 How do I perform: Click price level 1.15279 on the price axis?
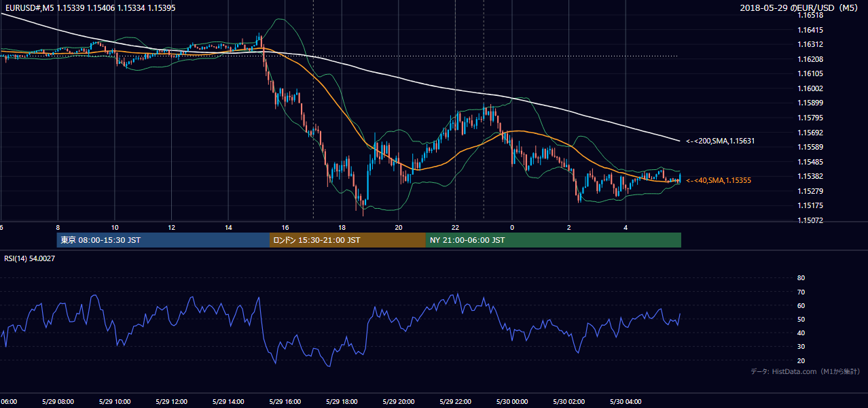coord(810,191)
